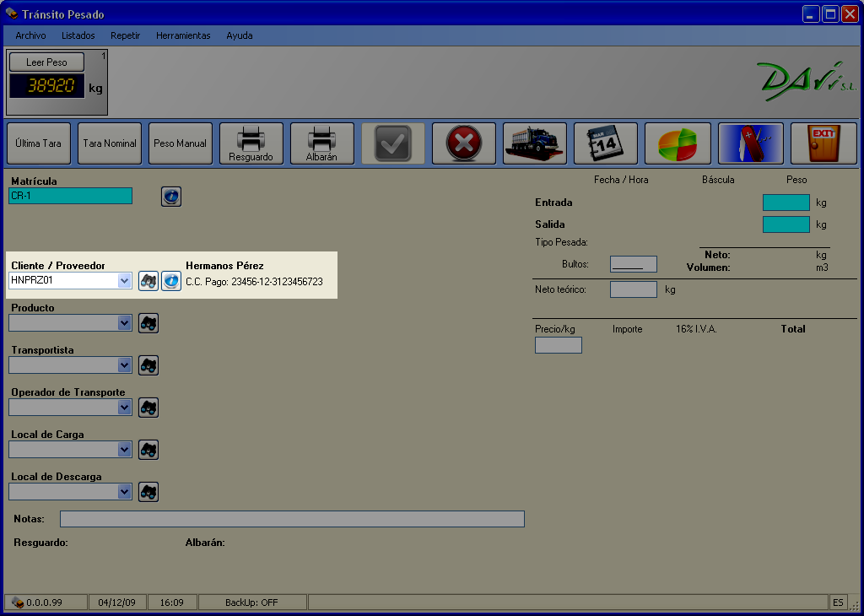Click the Tipo Pesada label
The width and height of the screenshot is (864, 616).
pos(561,242)
